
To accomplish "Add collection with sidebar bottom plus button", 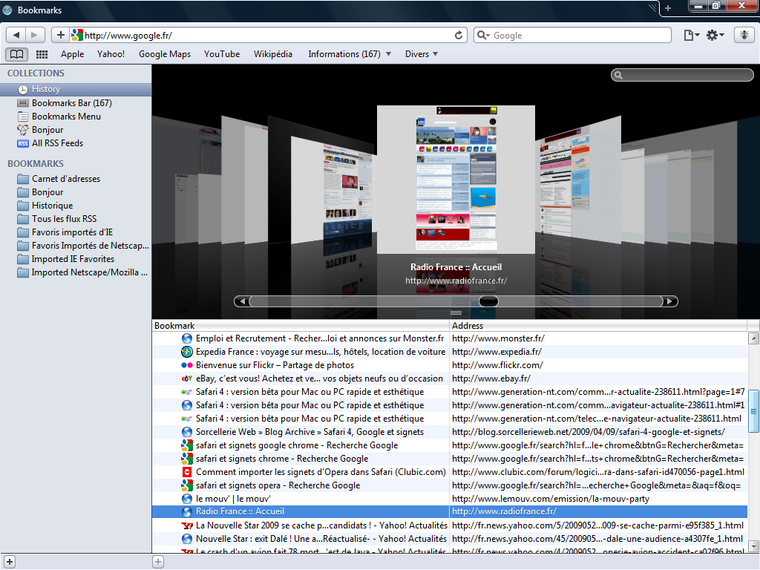I will pos(9,562).
